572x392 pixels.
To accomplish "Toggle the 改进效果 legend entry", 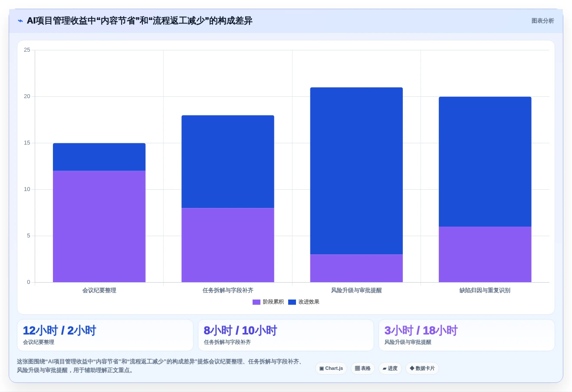I will tap(304, 302).
